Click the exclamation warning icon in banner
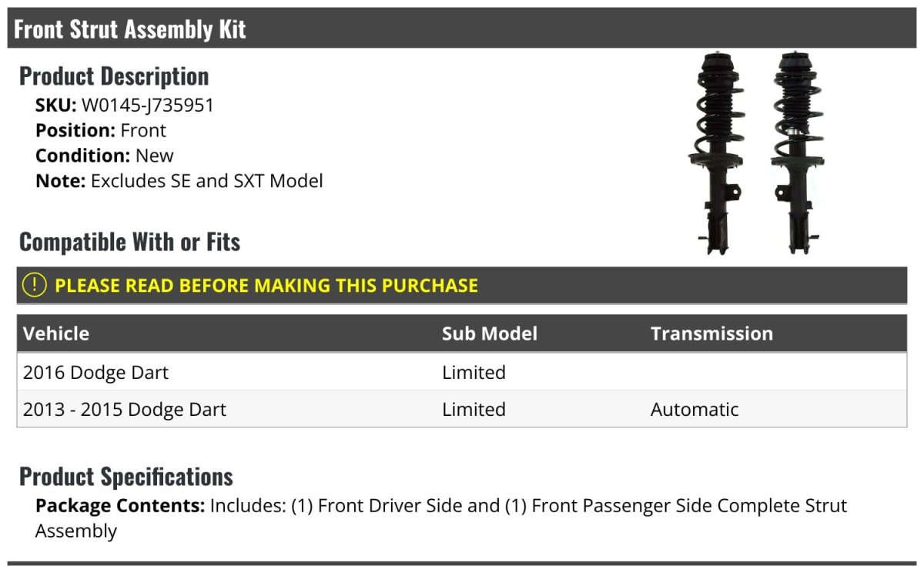Viewport: 924px width, 573px height. [x=35, y=285]
